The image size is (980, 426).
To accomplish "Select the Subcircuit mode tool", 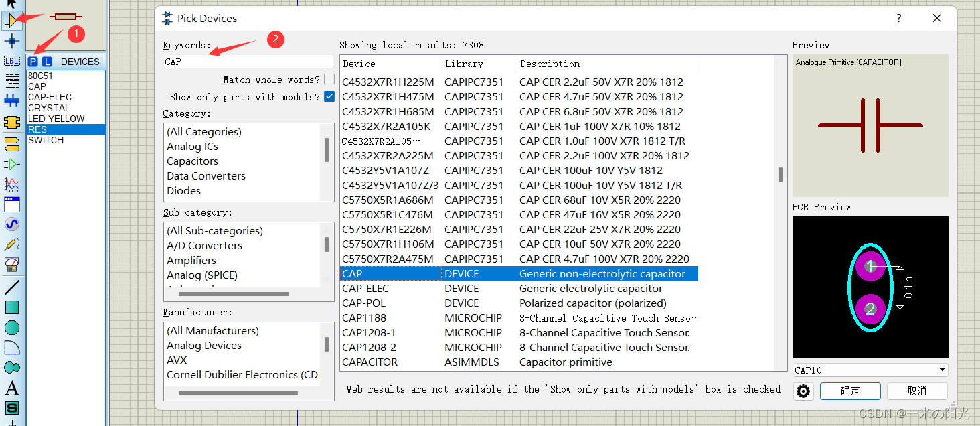I will pos(12,123).
